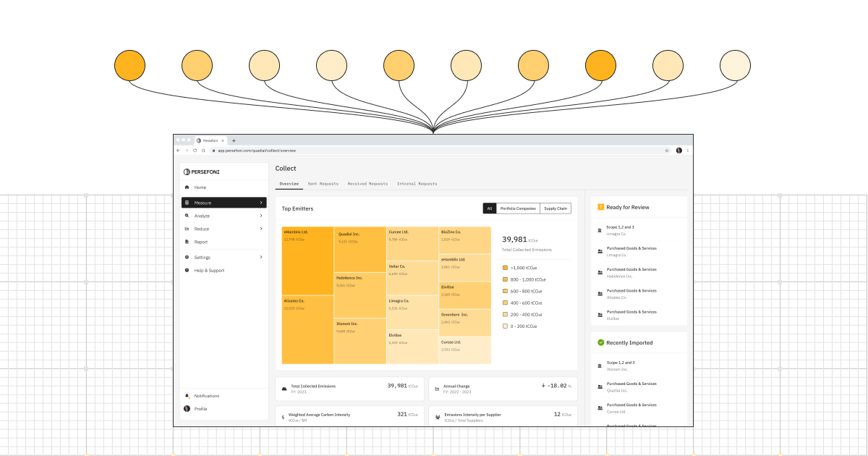Image resolution: width=868 pixels, height=456 pixels.
Task: Click the 400 - 600 tCO2e legend swatch
Action: [x=505, y=303]
